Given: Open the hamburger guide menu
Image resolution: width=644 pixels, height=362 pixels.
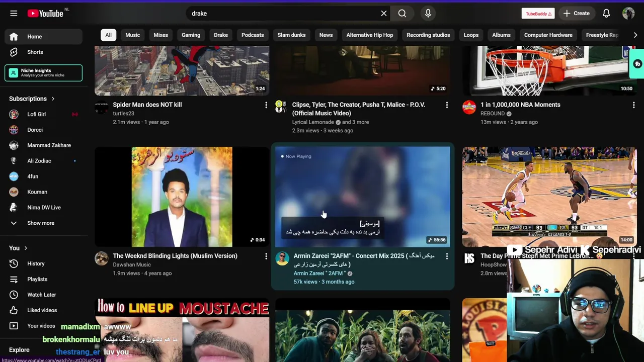Looking at the screenshot, I should coord(14,14).
